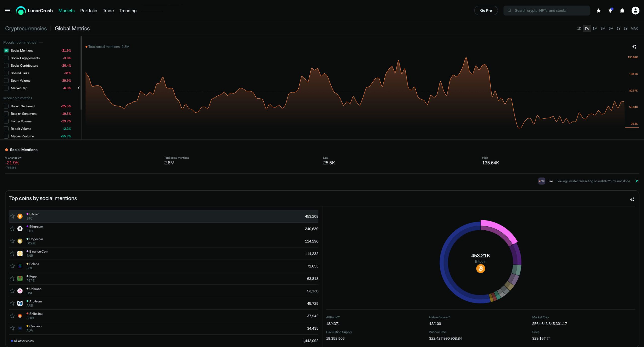Image resolution: width=644 pixels, height=347 pixels.
Task: Open the Portfolio menu item
Action: tap(89, 11)
